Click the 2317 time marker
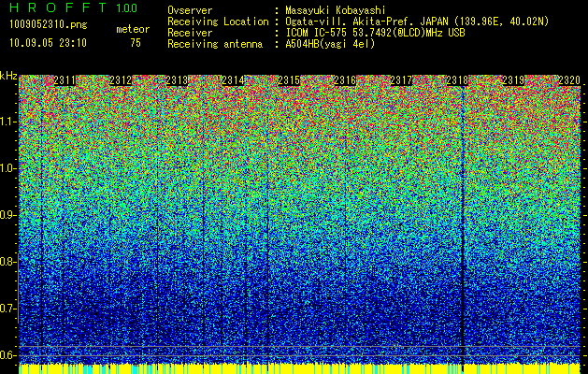Image resolution: width=588 pixels, height=374 pixels. [x=401, y=80]
